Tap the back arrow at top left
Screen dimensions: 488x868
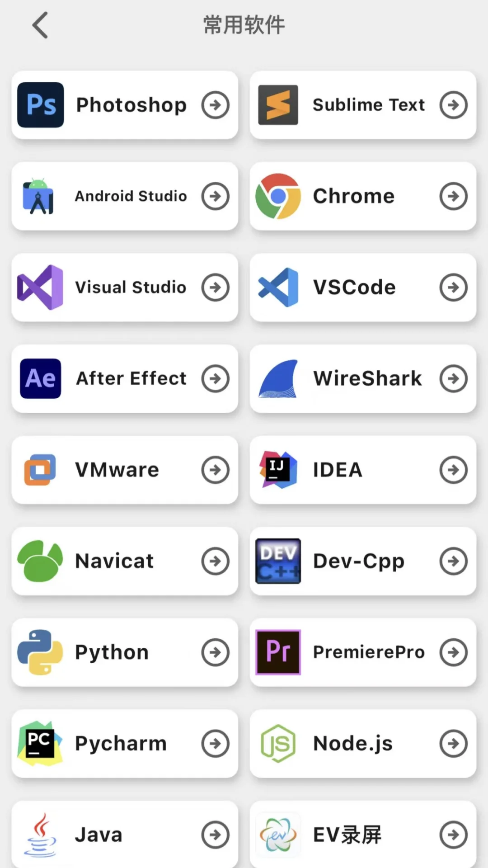(x=40, y=25)
